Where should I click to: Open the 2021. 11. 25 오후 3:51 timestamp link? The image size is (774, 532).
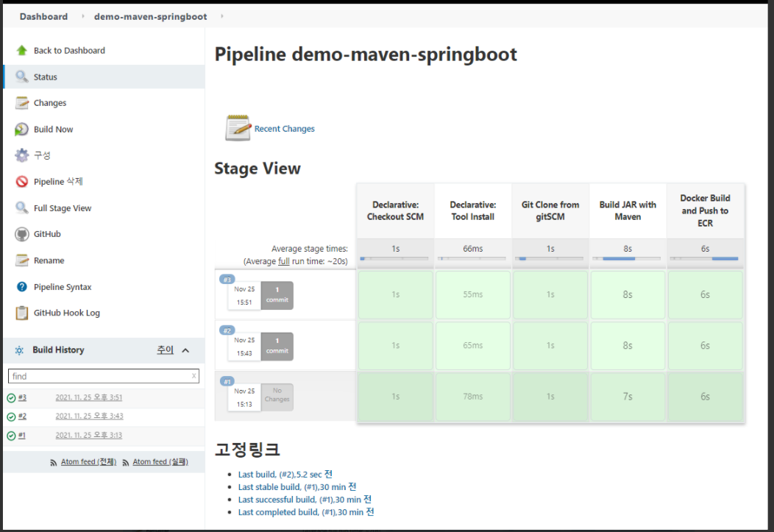[89, 397]
